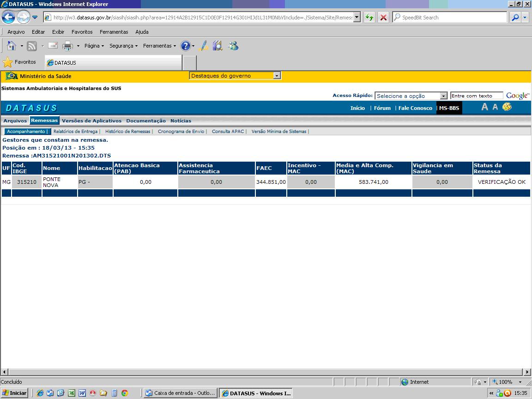
Task: Open the Página toolbar menu
Action: click(x=94, y=46)
